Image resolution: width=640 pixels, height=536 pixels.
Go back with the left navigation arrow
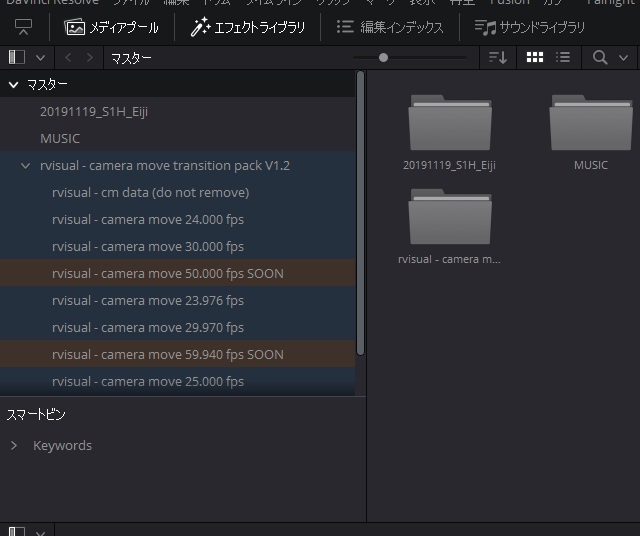[68, 58]
